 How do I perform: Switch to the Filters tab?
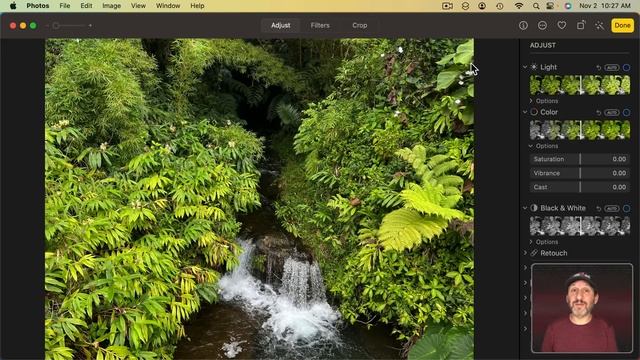[x=320, y=25]
